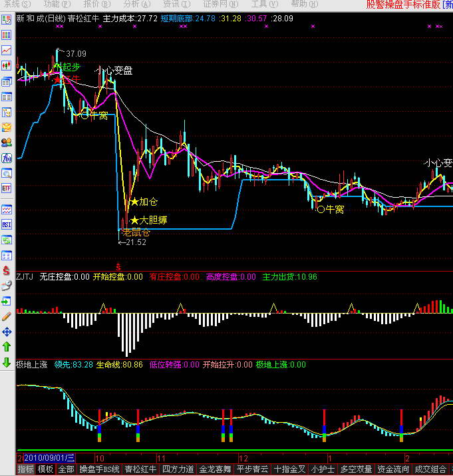Viewport: 453px width, 476px height.
Task: Click the red dollar sign icon
Action: (x=7, y=271)
